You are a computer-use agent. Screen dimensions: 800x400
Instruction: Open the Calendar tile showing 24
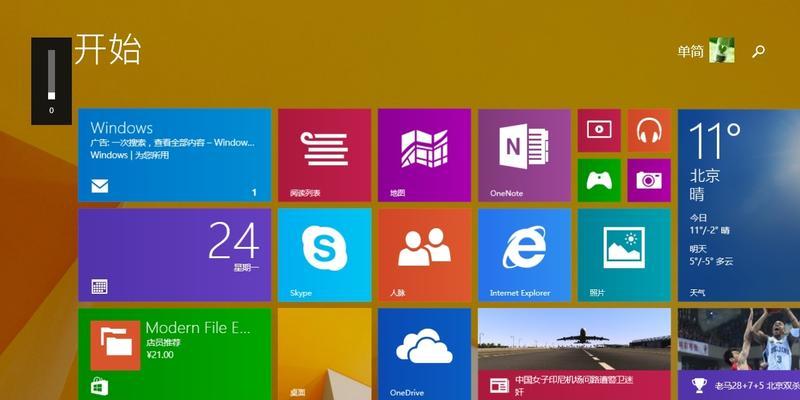[174, 255]
